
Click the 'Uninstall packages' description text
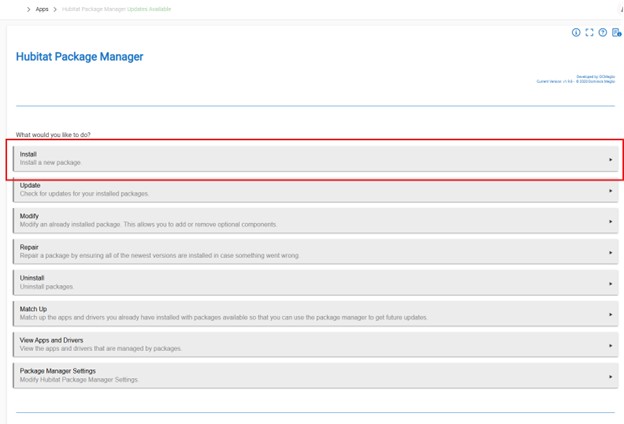click(x=46, y=287)
